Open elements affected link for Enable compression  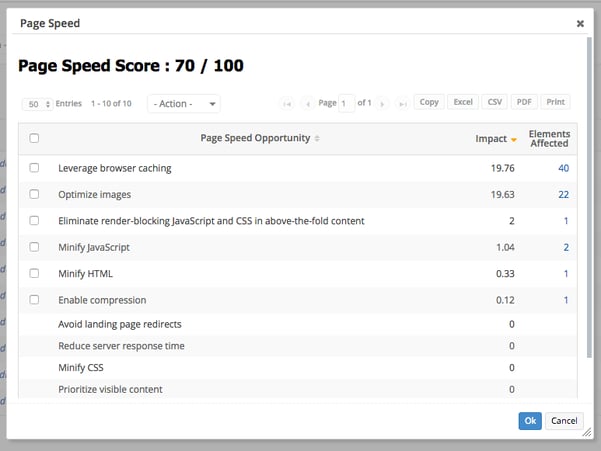click(x=566, y=300)
